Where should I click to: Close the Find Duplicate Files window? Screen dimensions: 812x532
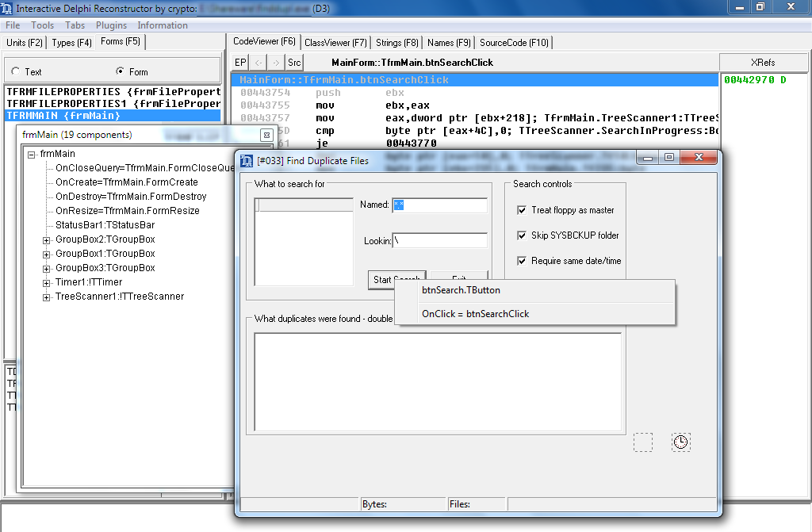tap(699, 157)
